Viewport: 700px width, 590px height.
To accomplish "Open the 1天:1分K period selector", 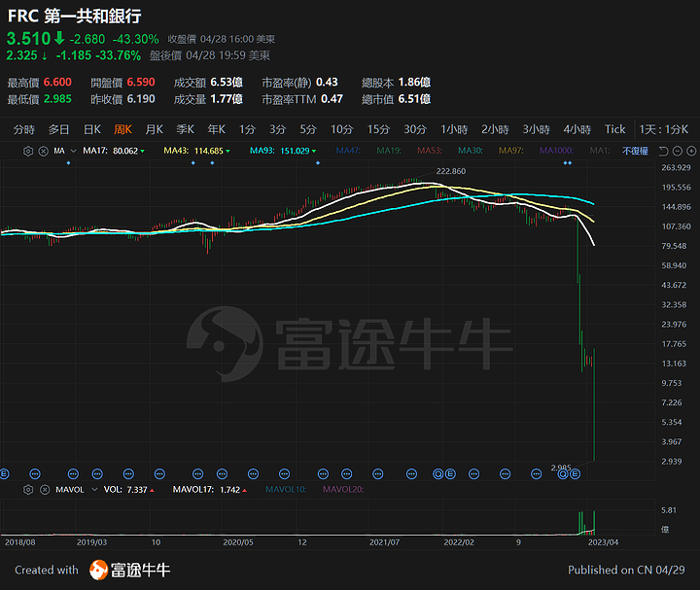I will [664, 129].
